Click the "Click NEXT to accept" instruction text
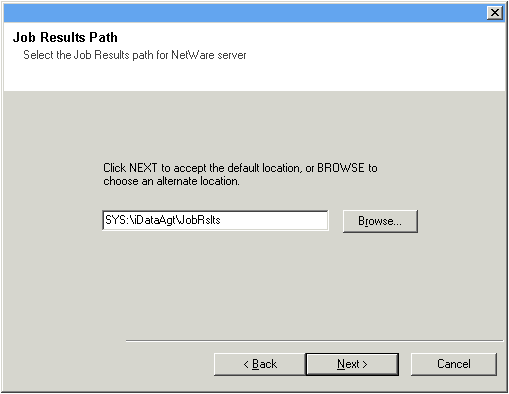The width and height of the screenshot is (509, 394). [x=240, y=168]
